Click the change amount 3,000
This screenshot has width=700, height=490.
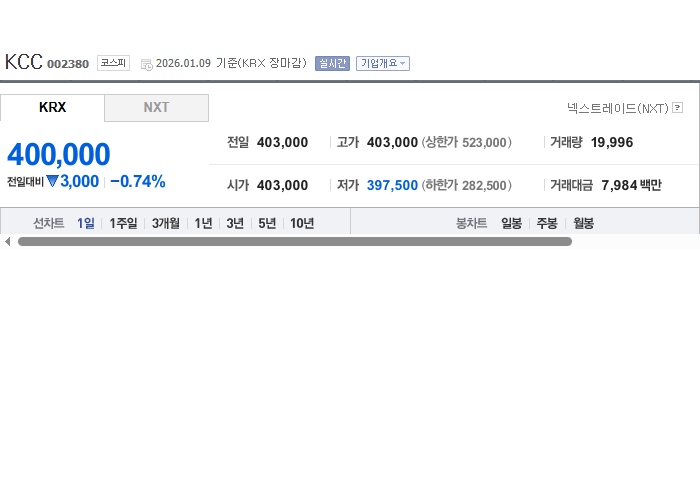pyautogui.click(x=79, y=181)
